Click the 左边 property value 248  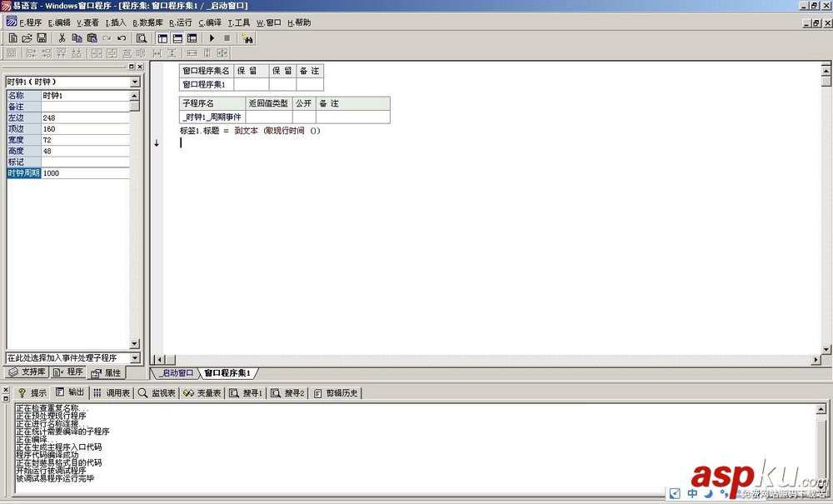point(85,118)
